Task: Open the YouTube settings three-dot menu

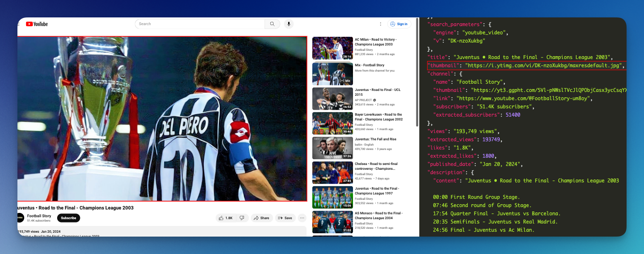Action: (381, 24)
